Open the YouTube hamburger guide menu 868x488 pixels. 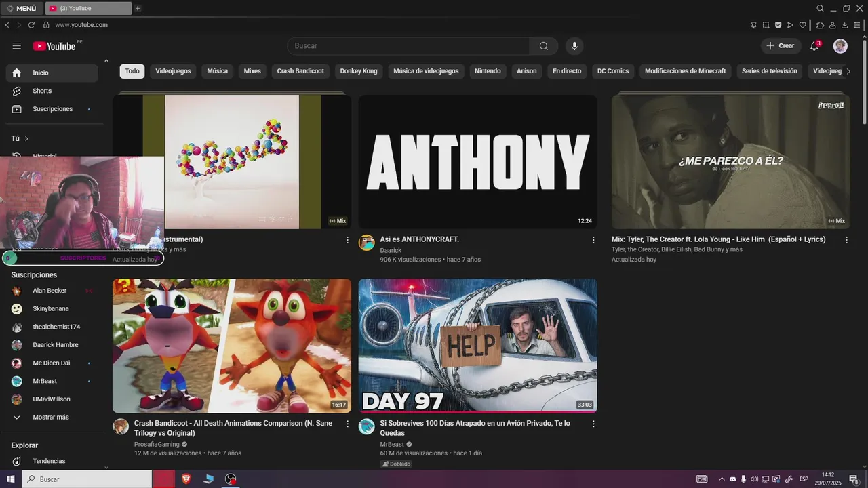[x=16, y=46]
